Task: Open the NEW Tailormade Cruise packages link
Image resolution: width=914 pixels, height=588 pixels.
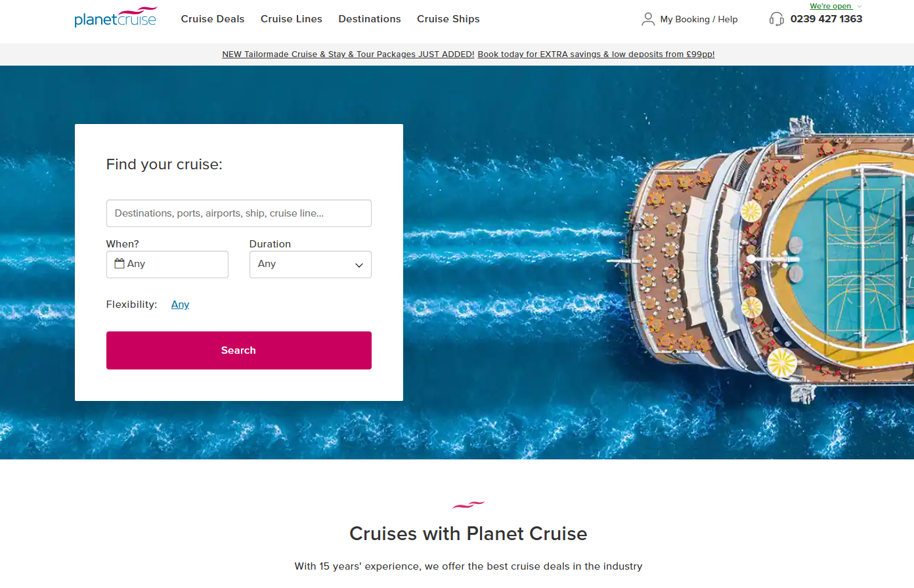Action: [348, 54]
